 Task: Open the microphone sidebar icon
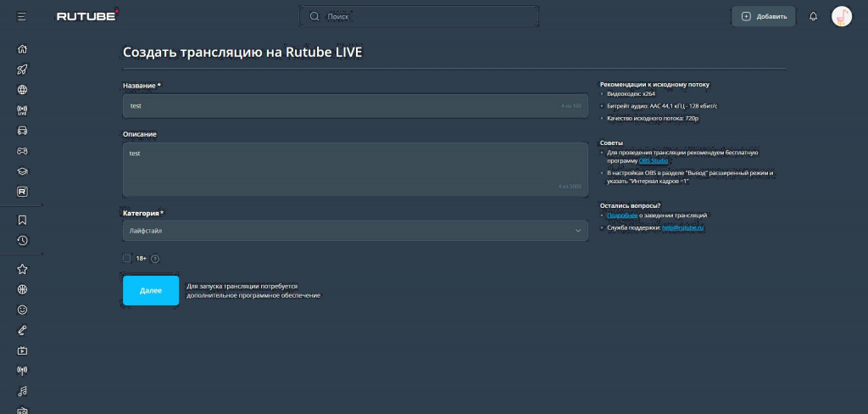coord(22,330)
